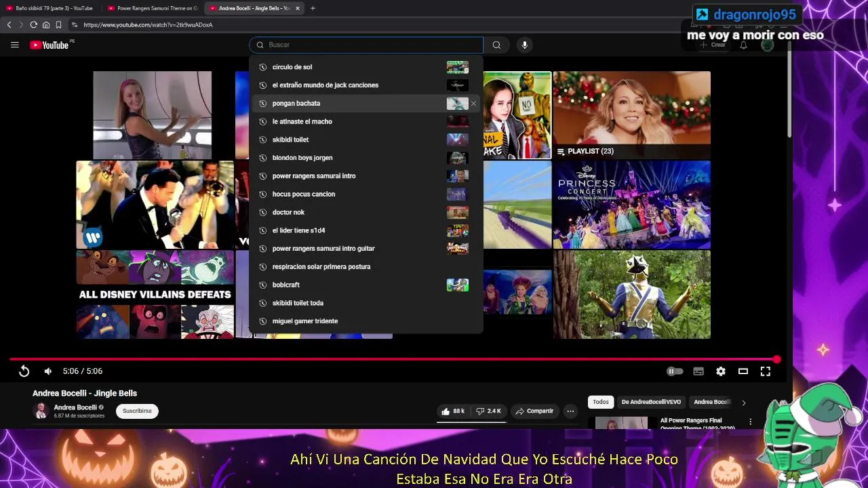The image size is (868, 488).
Task: Replay the video with the replay icon
Action: (x=24, y=371)
